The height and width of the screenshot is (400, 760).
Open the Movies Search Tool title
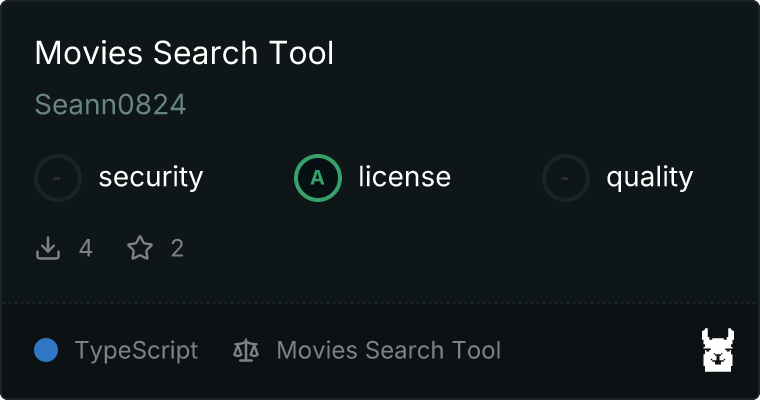(x=184, y=53)
